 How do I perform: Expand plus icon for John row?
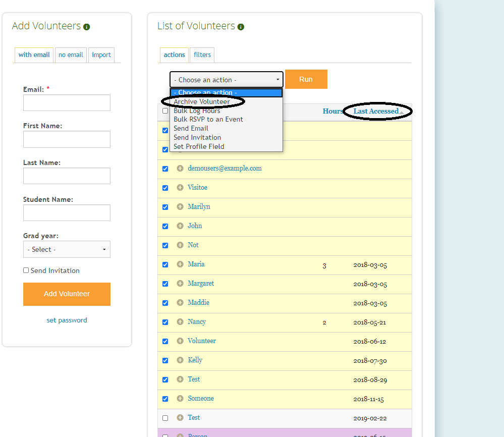point(180,226)
